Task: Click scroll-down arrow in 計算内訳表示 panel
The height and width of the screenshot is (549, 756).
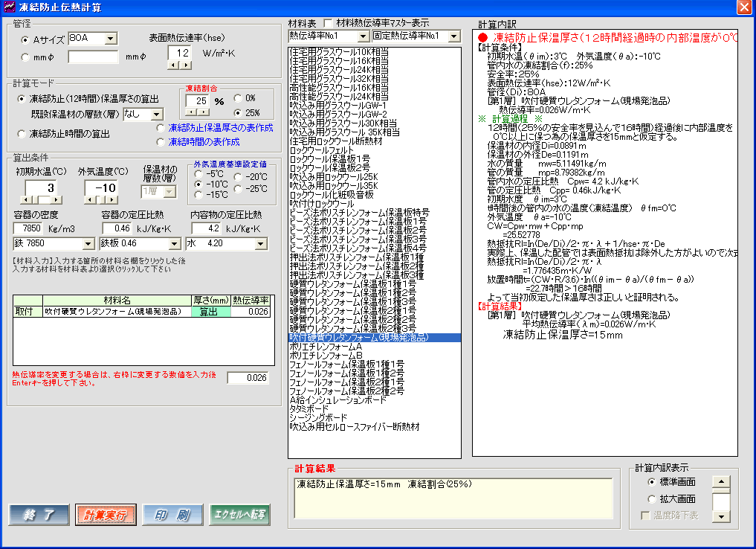Action: [720, 516]
